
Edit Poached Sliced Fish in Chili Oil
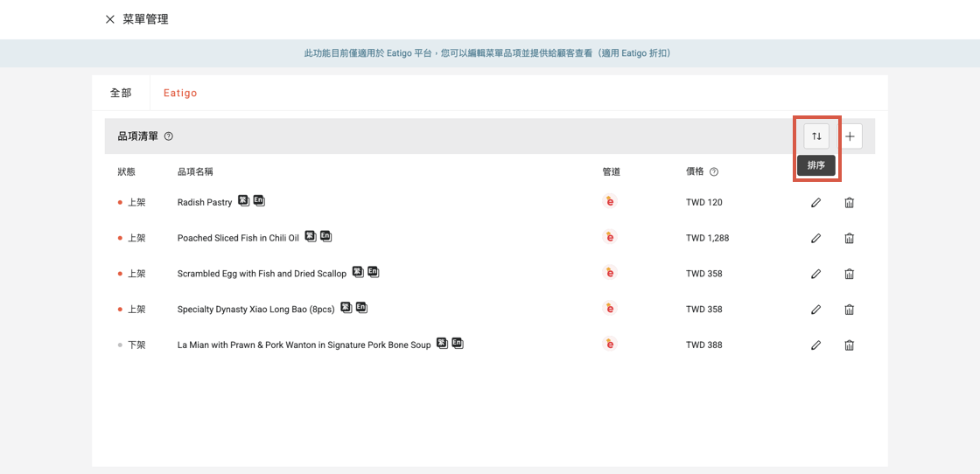(x=816, y=238)
